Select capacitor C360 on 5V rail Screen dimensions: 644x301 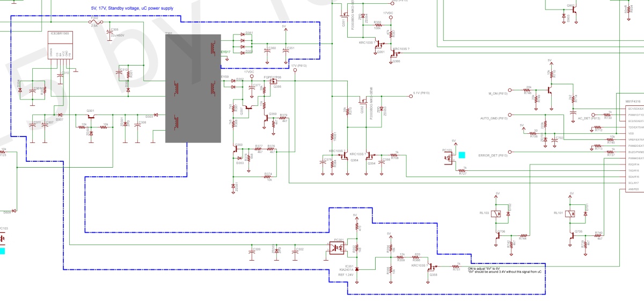pos(267,51)
